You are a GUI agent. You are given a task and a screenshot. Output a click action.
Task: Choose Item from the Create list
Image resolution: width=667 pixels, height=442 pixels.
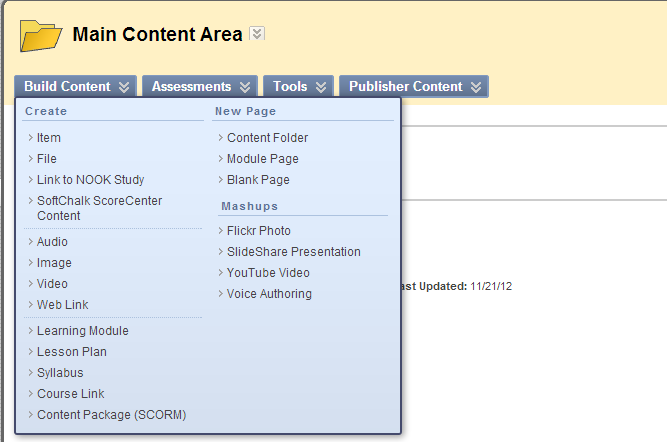tap(48, 138)
